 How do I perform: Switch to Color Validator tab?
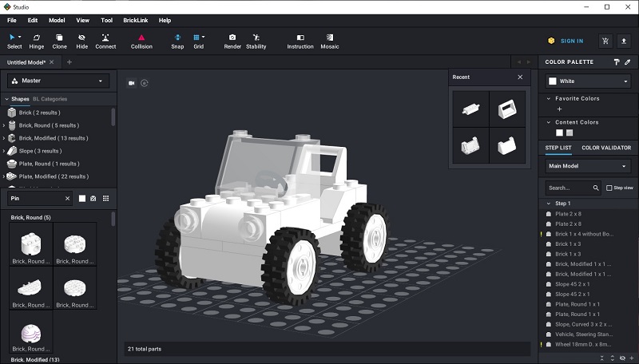pyautogui.click(x=605, y=148)
